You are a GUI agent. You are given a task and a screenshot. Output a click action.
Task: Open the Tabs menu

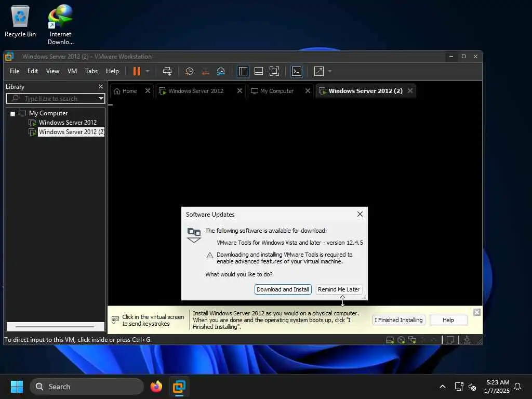[91, 71]
